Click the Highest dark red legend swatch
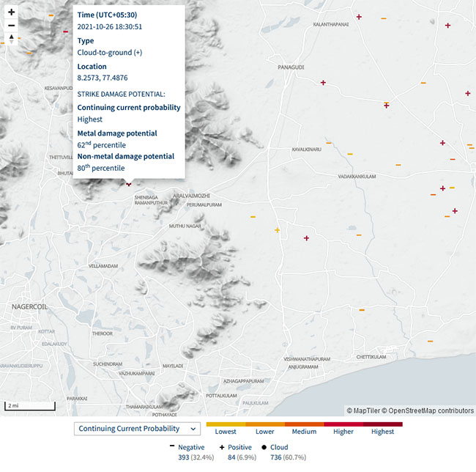The height and width of the screenshot is (472, 476). click(x=382, y=424)
